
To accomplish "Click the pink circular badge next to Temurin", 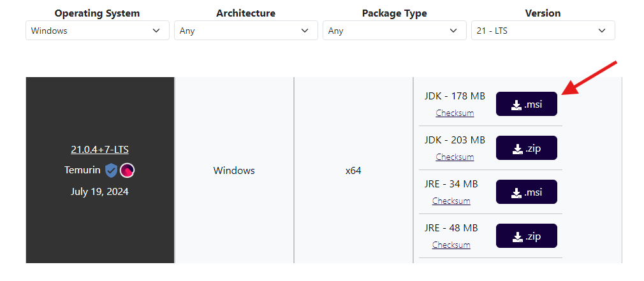I will tap(128, 170).
